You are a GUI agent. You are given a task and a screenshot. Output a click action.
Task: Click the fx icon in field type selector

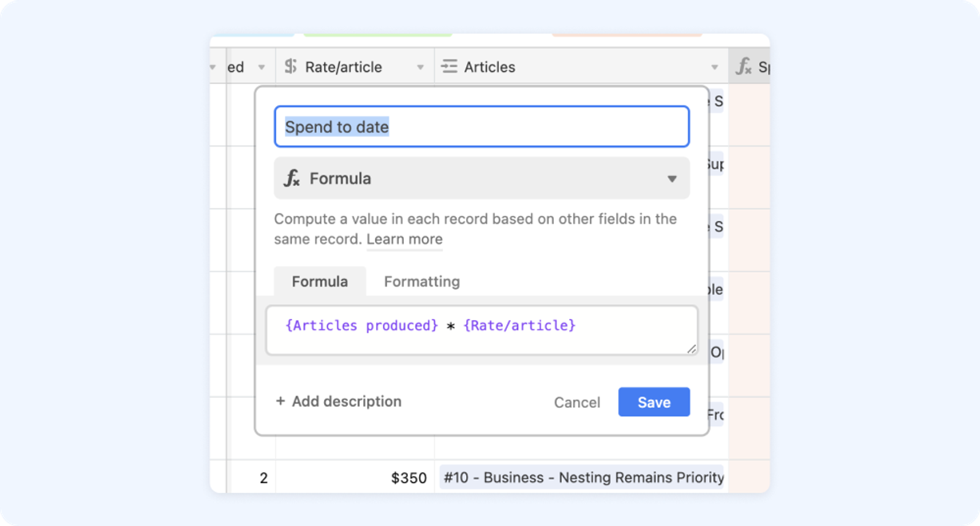(x=292, y=178)
